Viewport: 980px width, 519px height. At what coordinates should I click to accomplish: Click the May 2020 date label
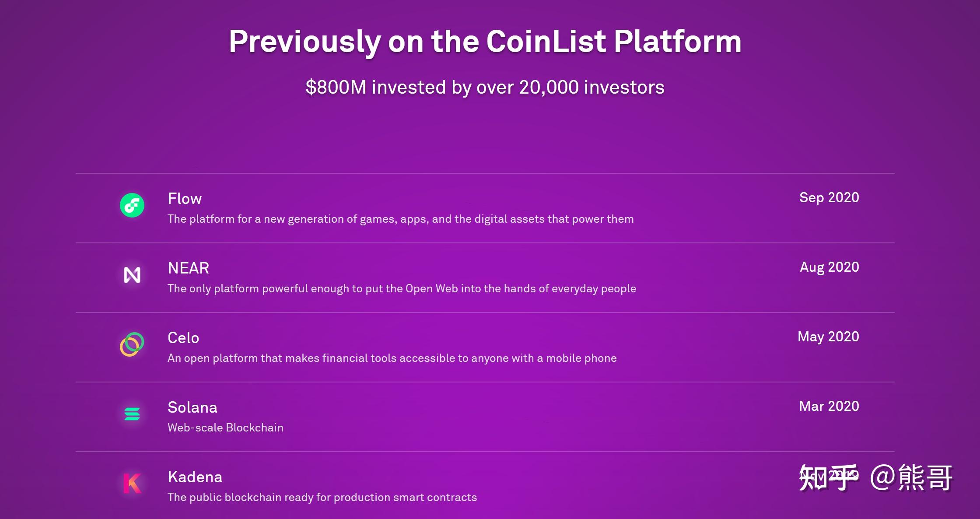coord(828,337)
